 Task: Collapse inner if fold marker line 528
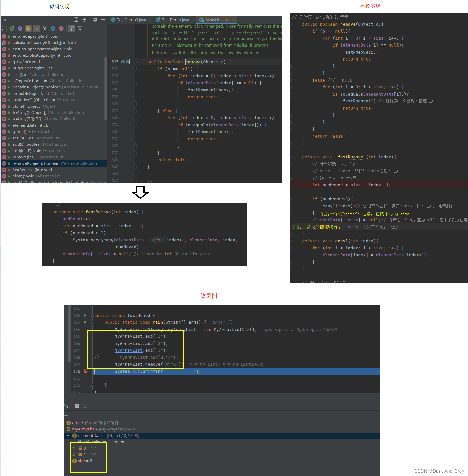(x=135, y=83)
